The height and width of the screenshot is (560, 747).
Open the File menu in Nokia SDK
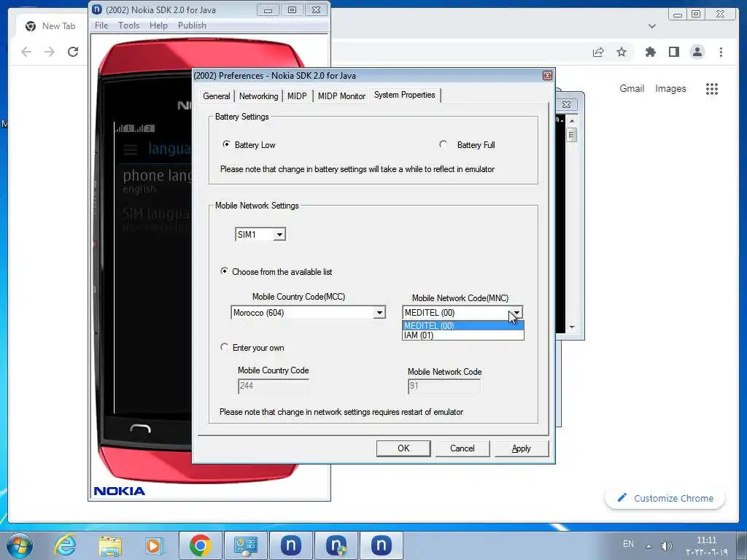pos(101,26)
